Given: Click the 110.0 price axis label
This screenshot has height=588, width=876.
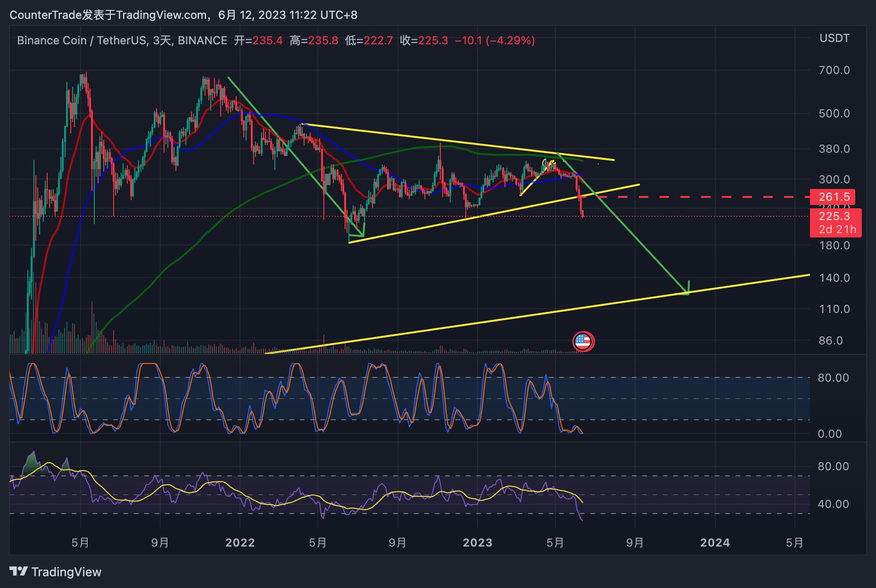Looking at the screenshot, I should tap(834, 309).
